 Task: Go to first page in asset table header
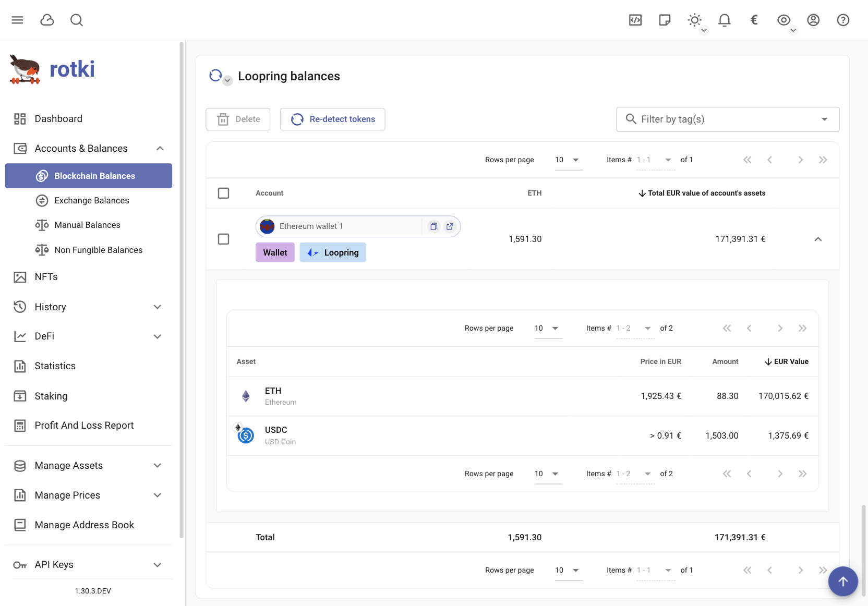(x=727, y=328)
